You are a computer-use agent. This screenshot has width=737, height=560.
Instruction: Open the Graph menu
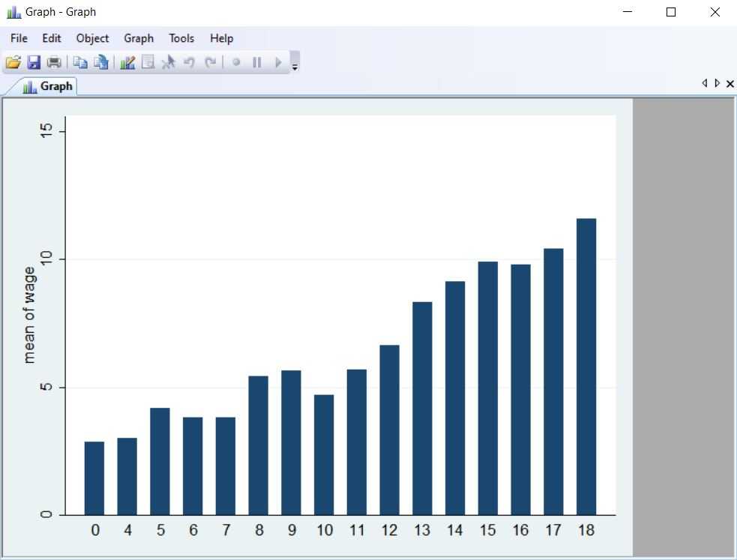139,38
